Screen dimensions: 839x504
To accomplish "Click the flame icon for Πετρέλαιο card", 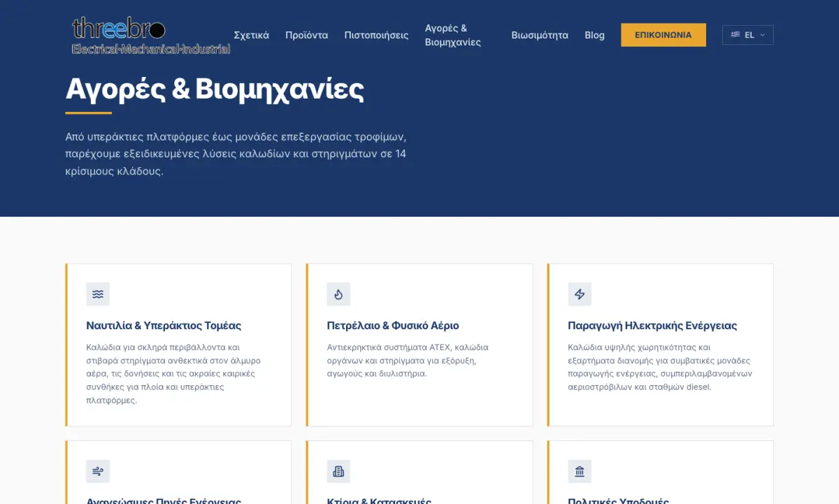I will (338, 294).
